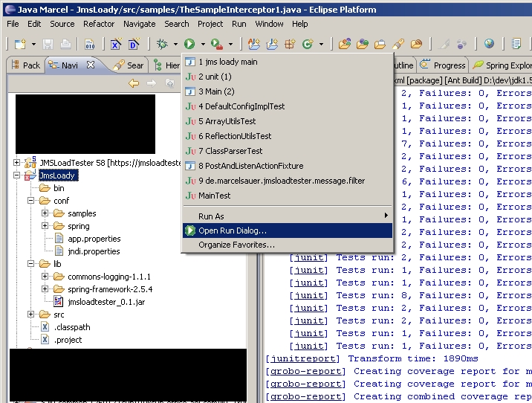
Task: Click the new DTD file icon
Action: (x=134, y=44)
